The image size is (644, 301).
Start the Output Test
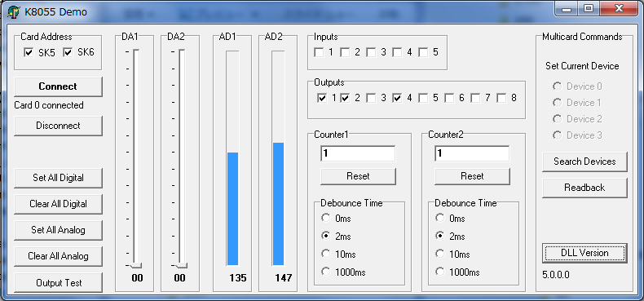click(58, 283)
